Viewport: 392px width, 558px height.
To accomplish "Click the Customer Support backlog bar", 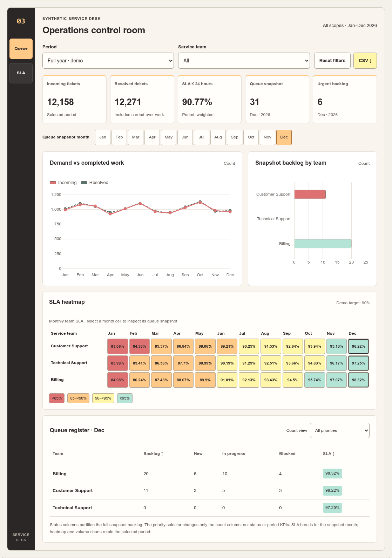I will click(310, 194).
